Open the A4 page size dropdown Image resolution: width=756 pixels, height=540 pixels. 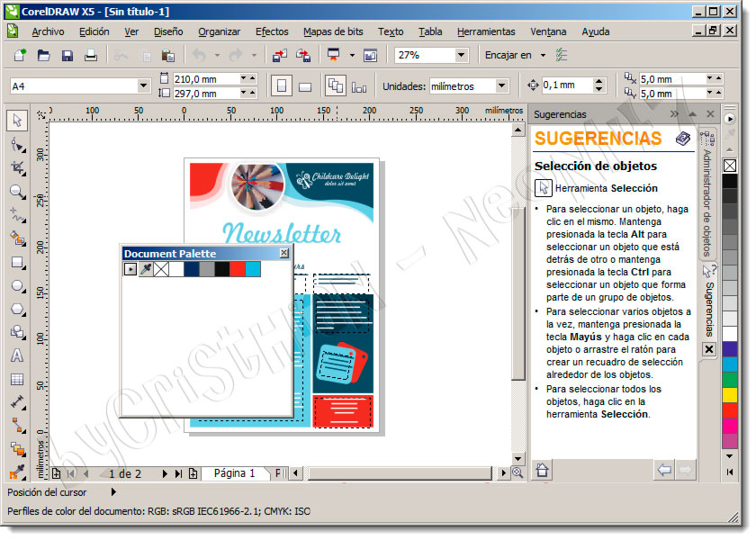[x=143, y=85]
